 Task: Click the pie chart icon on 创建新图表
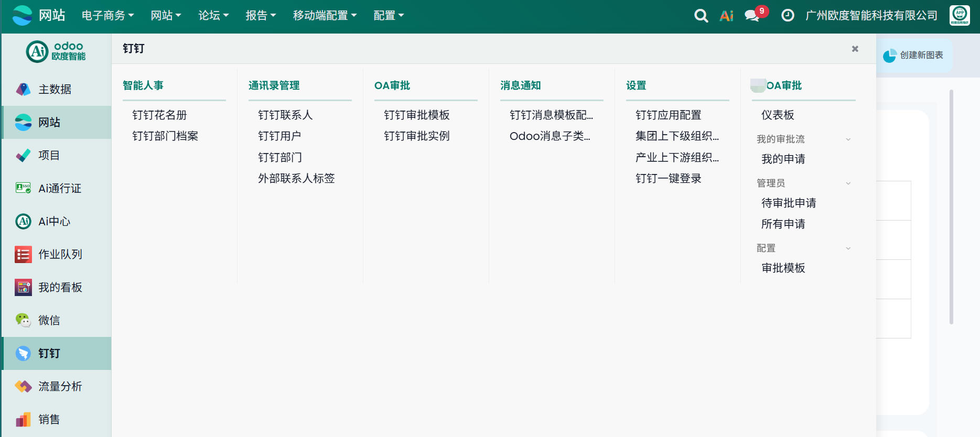[890, 56]
